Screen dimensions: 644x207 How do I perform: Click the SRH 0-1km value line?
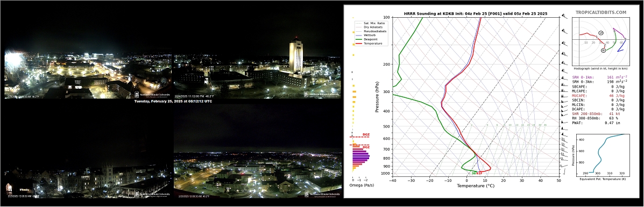[600, 77]
